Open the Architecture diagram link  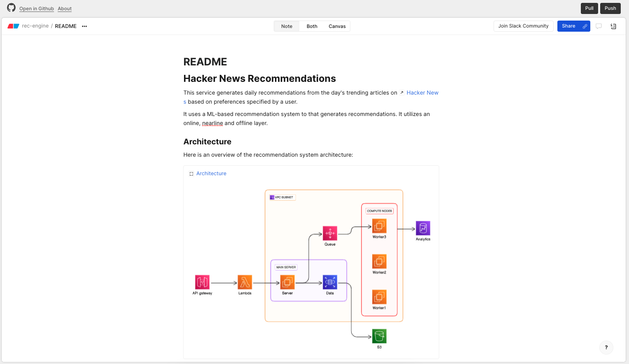[x=211, y=174]
